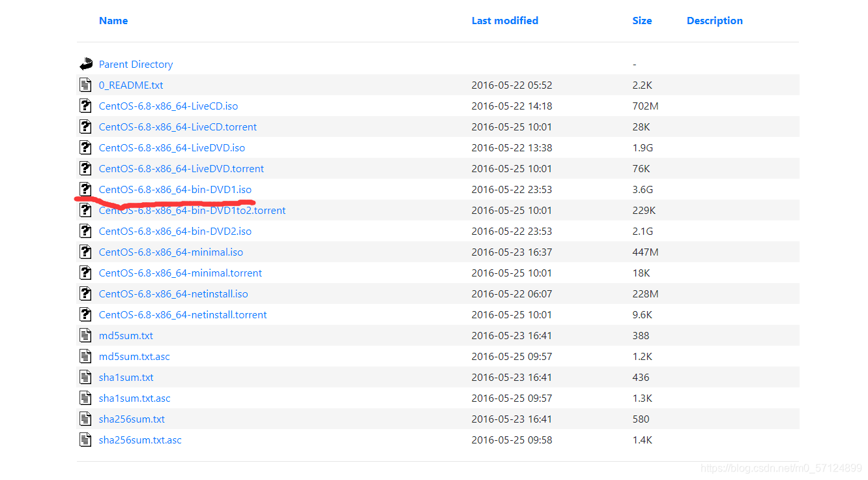
Task: Click the icon beside bin-DVD1to2.torrent
Action: point(85,210)
